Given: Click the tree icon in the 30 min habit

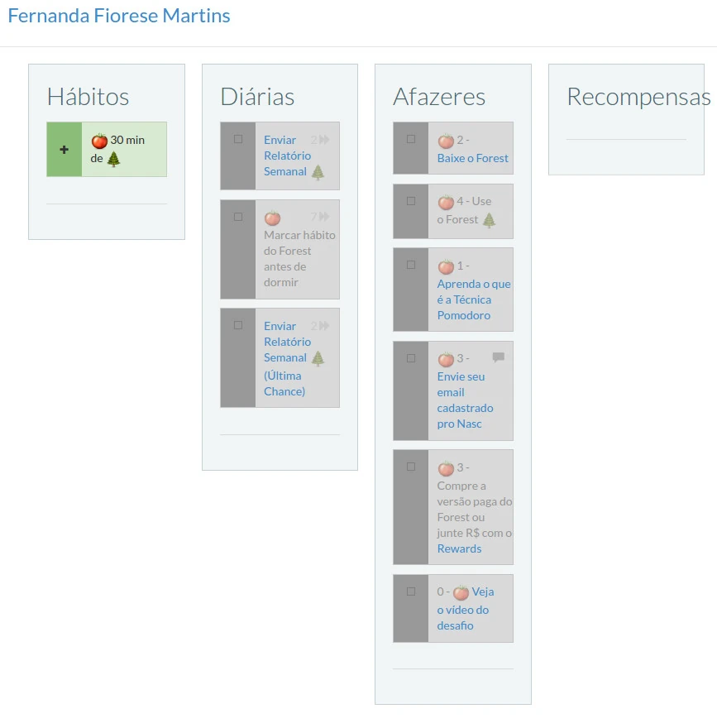Looking at the screenshot, I should tap(113, 159).
